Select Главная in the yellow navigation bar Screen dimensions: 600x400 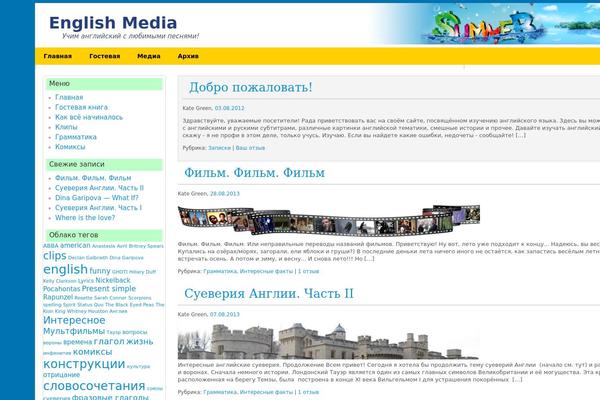click(x=57, y=56)
